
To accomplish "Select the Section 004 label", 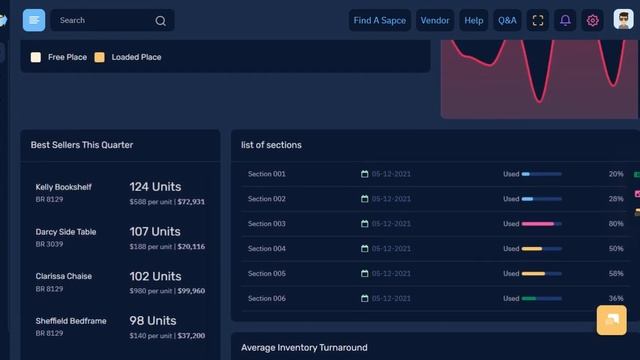I will tap(267, 249).
